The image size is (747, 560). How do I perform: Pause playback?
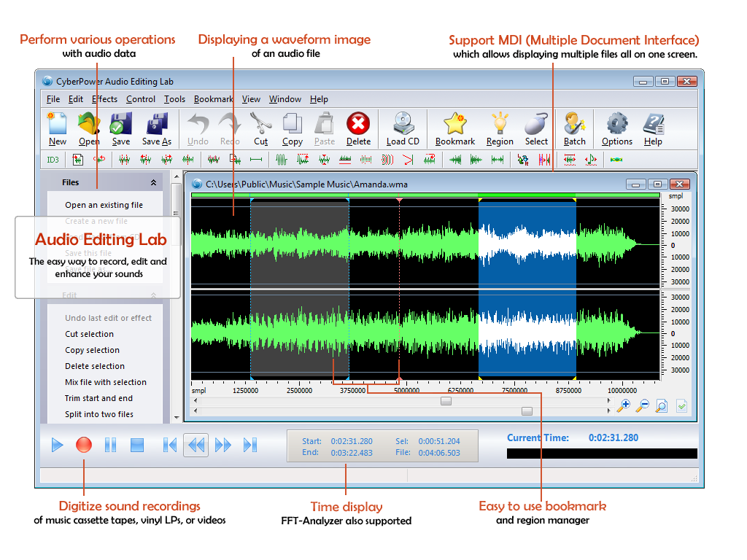tap(111, 445)
